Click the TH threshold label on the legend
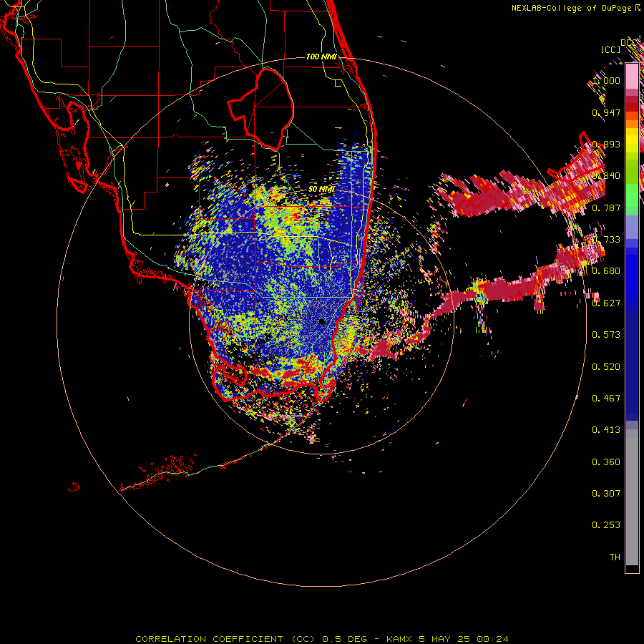 coord(615,557)
